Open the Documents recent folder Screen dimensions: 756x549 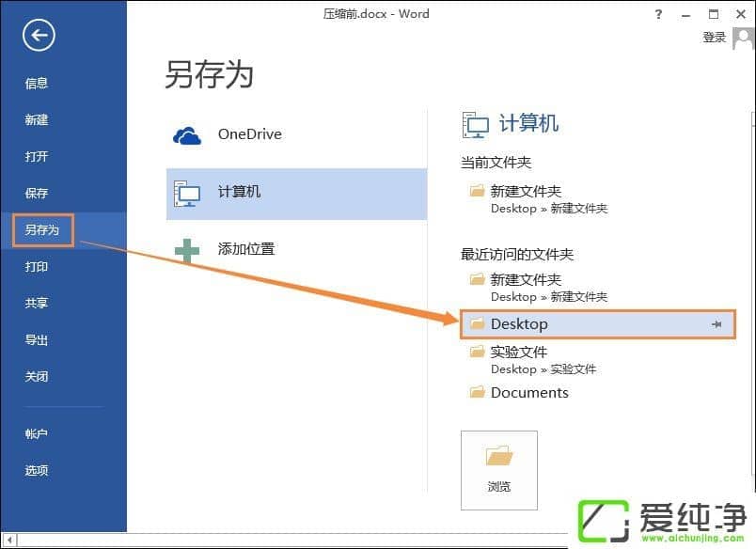pos(529,393)
